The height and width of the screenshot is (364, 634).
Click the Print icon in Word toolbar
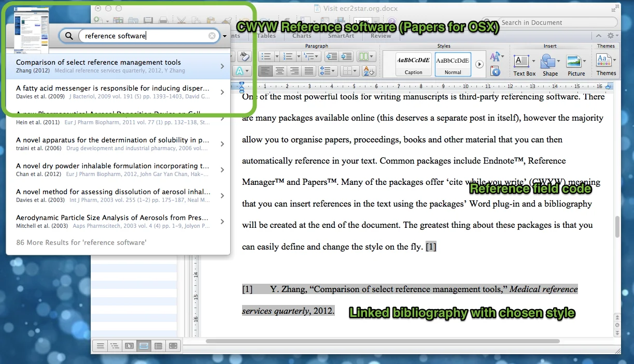[163, 21]
